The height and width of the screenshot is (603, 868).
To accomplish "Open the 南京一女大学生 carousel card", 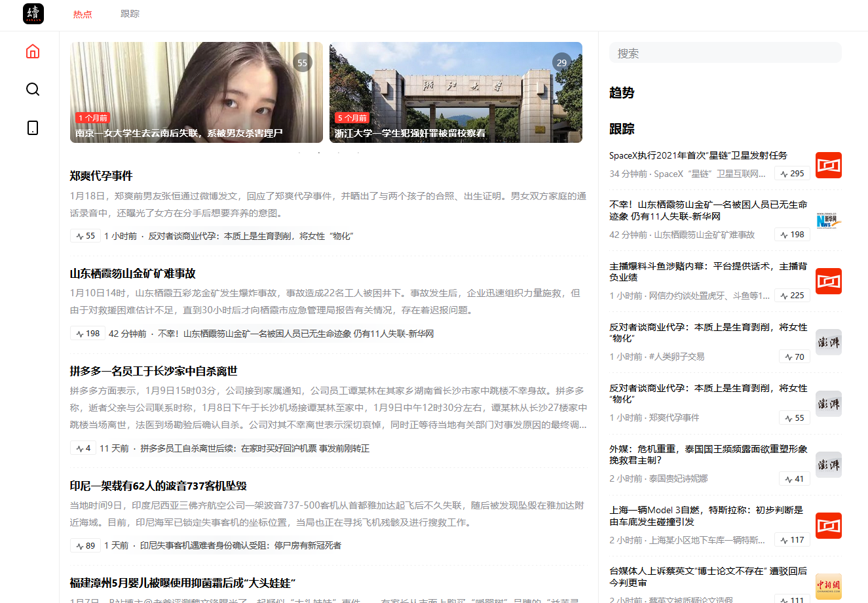I will [197, 92].
